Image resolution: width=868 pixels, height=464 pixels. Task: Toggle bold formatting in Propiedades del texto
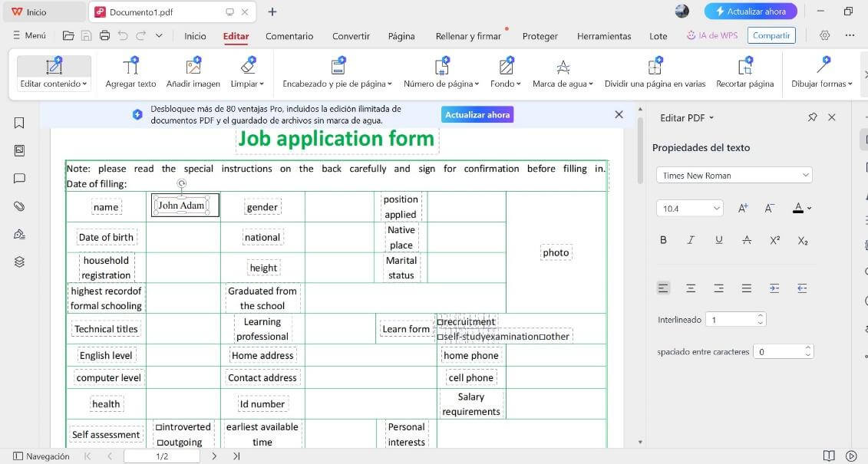tap(663, 240)
